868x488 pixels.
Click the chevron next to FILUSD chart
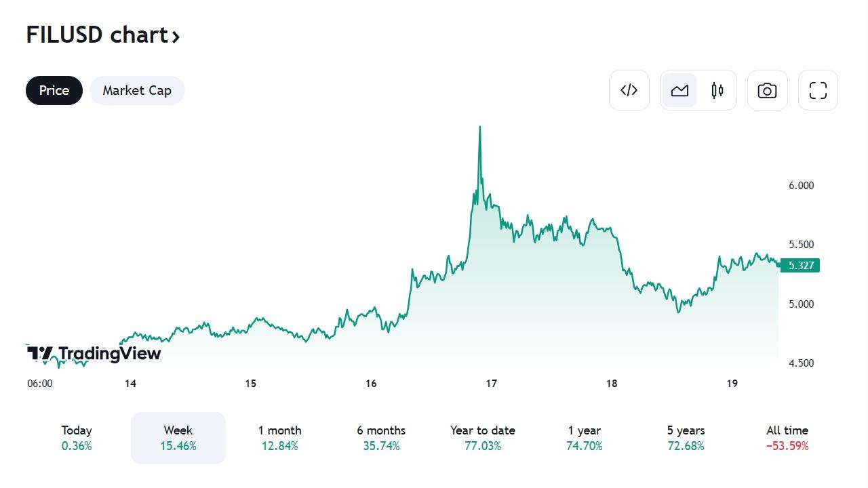176,37
